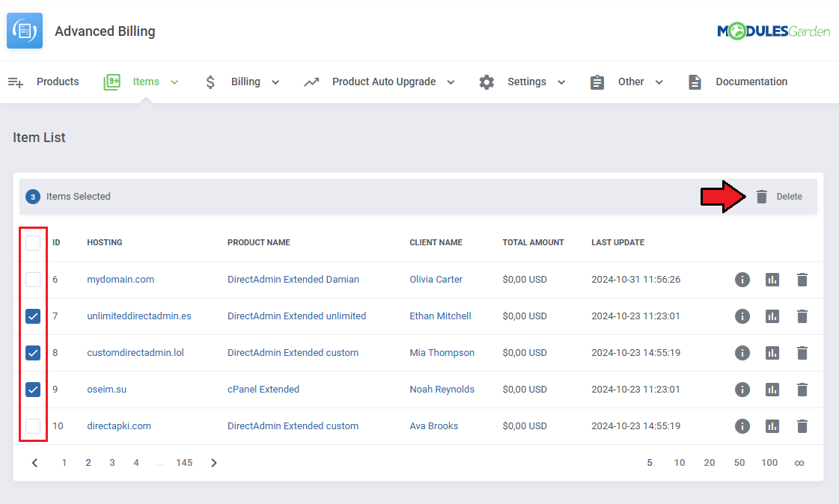Open the mydomain.com hosting link
Viewport: 839px width, 504px height.
point(120,280)
